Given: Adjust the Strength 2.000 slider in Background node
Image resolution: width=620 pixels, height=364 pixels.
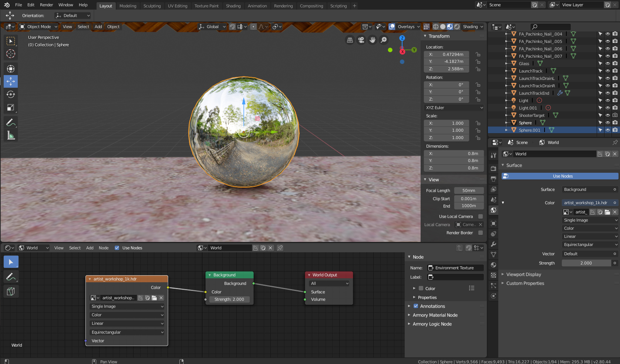Looking at the screenshot, I should (229, 299).
